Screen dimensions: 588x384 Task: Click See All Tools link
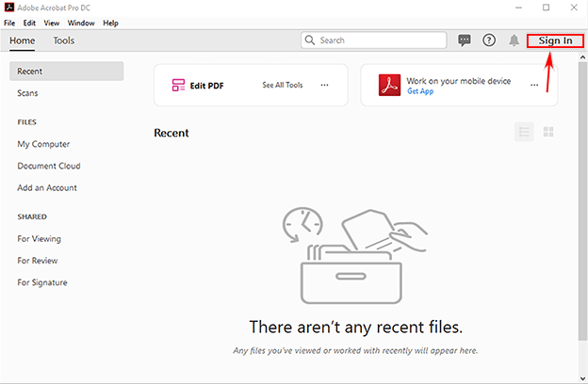(281, 85)
